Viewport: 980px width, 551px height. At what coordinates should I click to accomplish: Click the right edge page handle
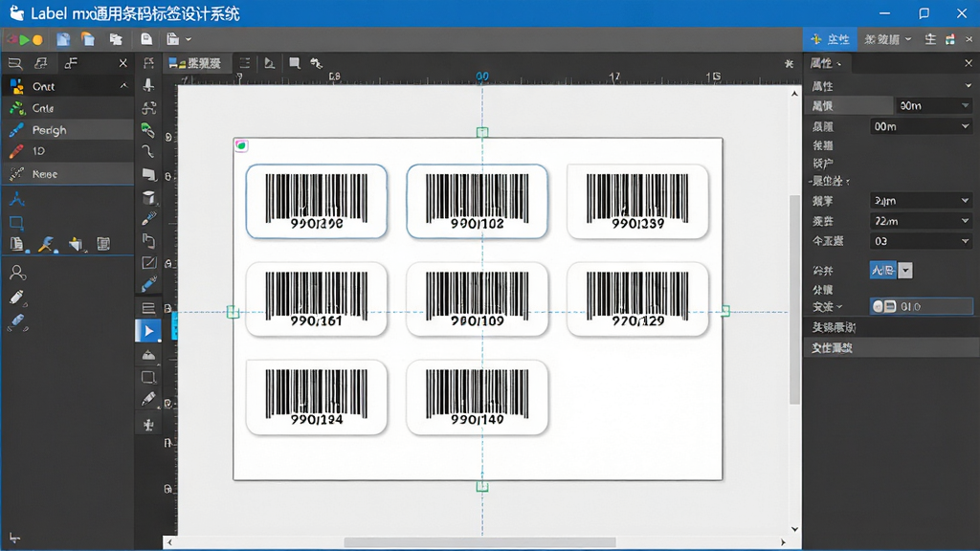(x=725, y=311)
